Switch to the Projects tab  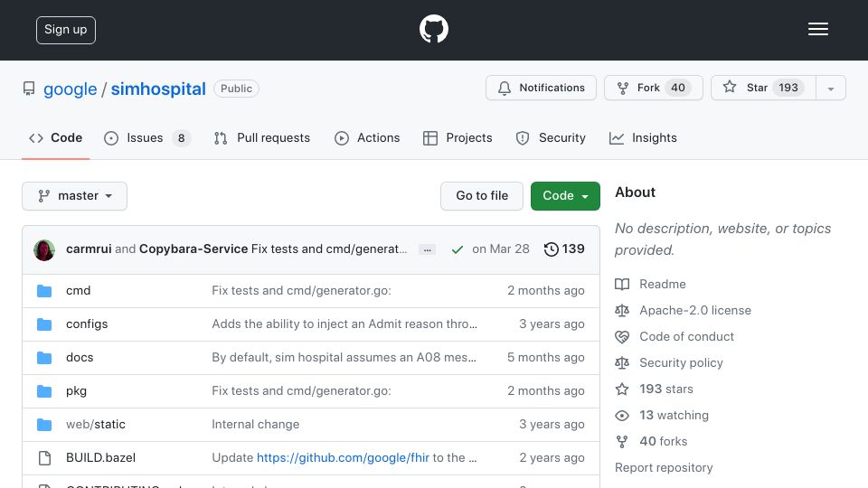458,137
